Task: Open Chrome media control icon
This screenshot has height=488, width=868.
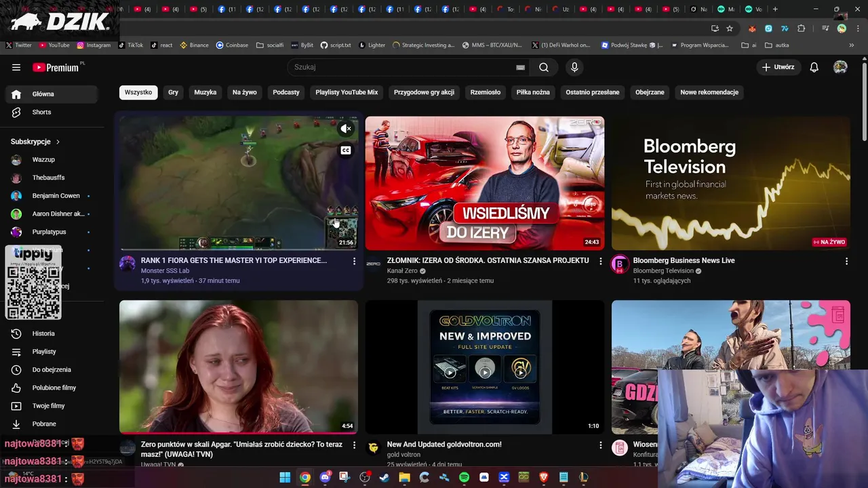Action: (x=825, y=28)
